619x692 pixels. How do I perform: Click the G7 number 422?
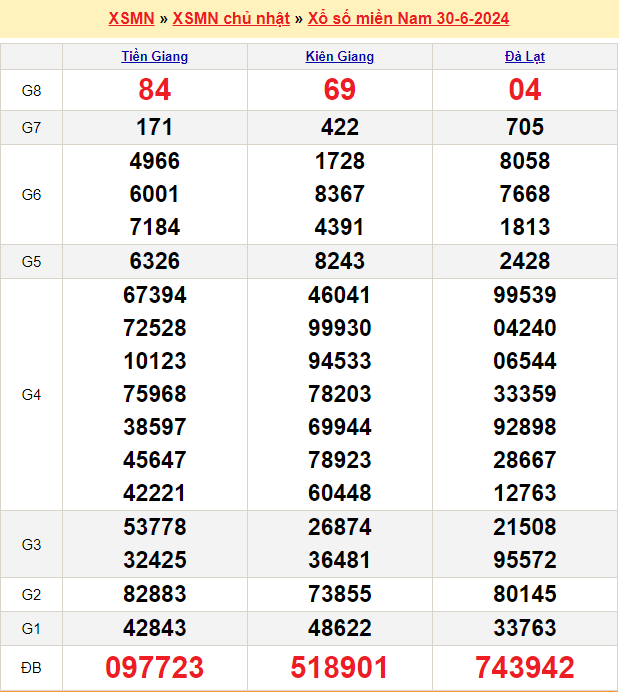(340, 127)
